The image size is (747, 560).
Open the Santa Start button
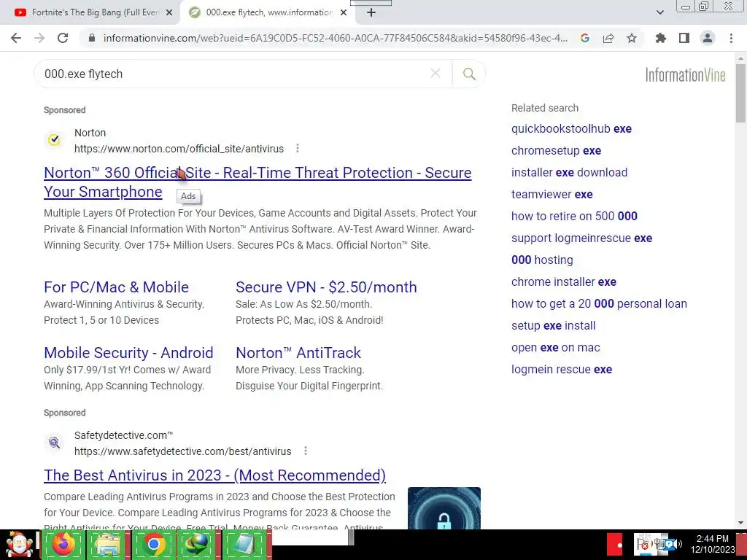[19, 545]
